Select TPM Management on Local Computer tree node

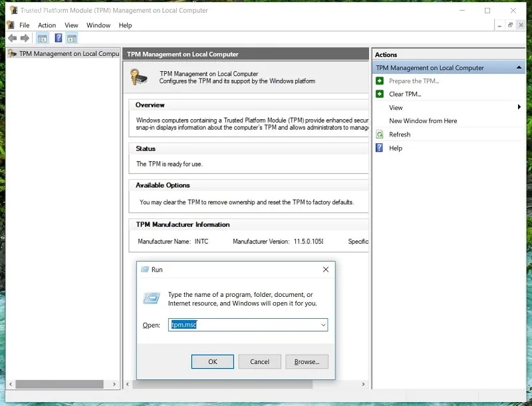pyautogui.click(x=64, y=54)
